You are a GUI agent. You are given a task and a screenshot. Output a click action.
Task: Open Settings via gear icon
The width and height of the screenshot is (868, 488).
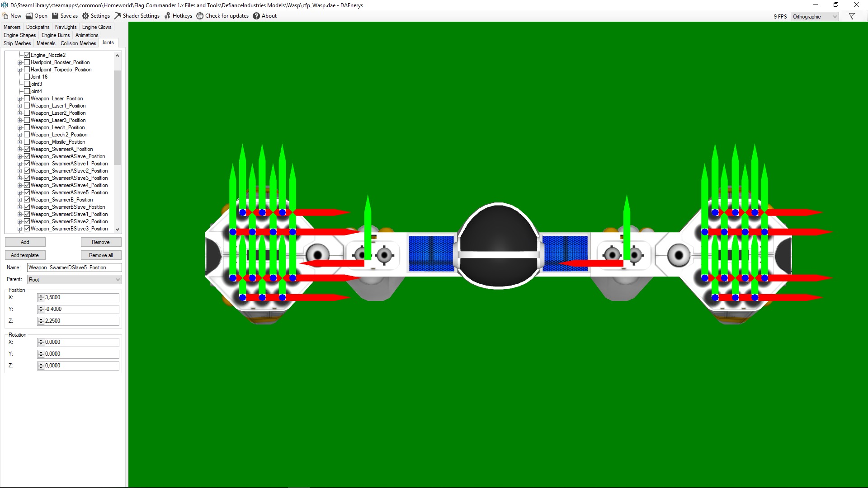pos(85,16)
